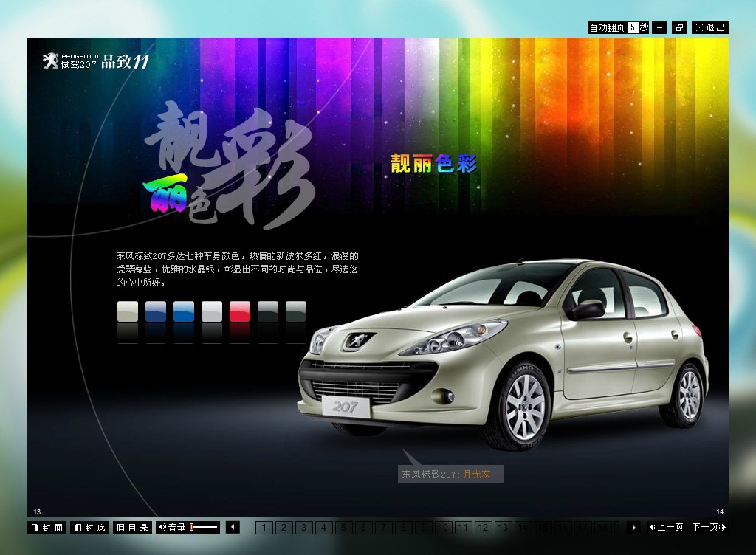Click the Peugeot 207 car image
The height and width of the screenshot is (555, 756).
pyautogui.click(x=504, y=354)
